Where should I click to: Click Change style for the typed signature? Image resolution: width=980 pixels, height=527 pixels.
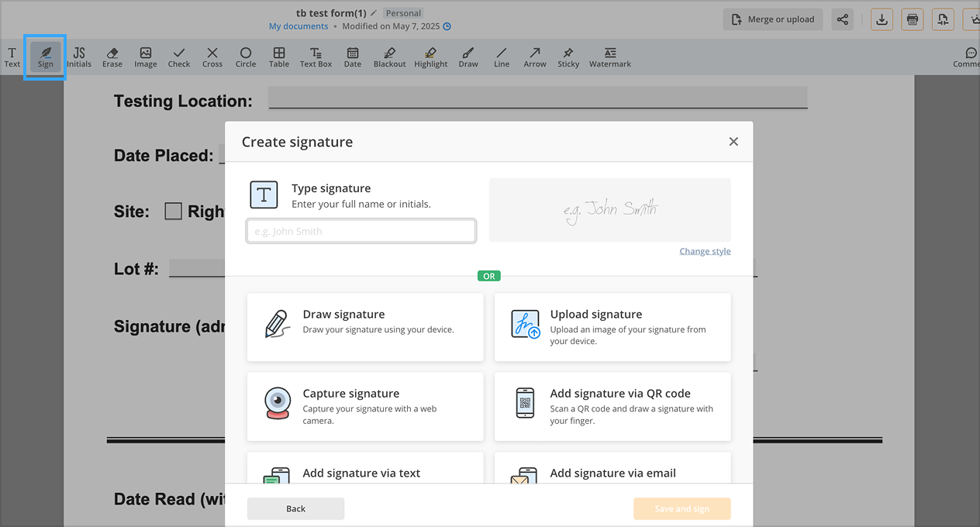[704, 250]
